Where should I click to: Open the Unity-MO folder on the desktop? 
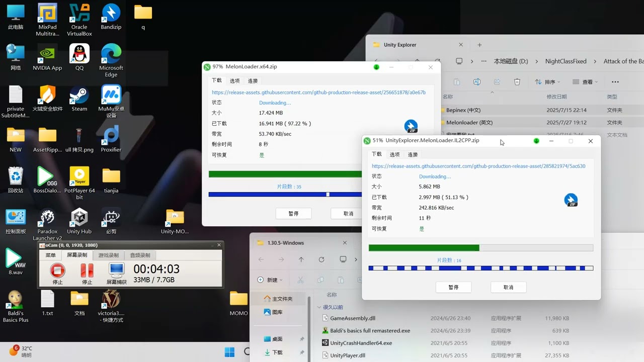[x=175, y=221]
